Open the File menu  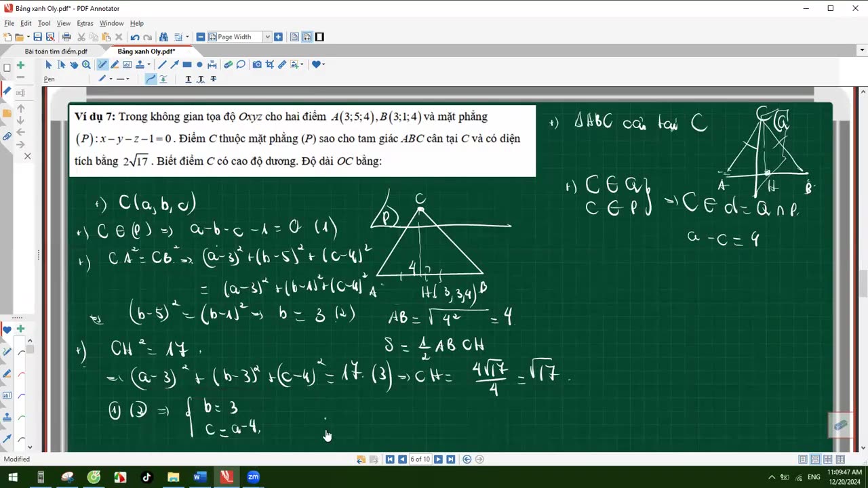[9, 23]
